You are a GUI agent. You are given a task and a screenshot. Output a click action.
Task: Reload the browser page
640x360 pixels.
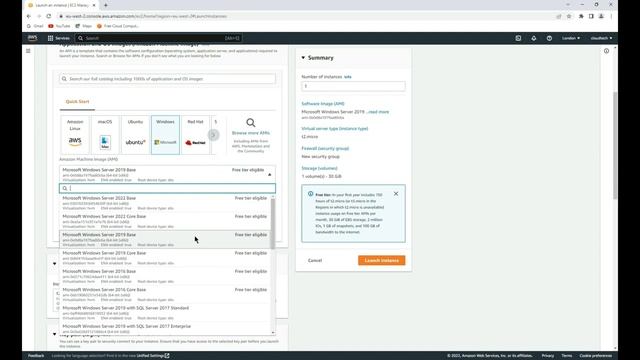[49, 16]
